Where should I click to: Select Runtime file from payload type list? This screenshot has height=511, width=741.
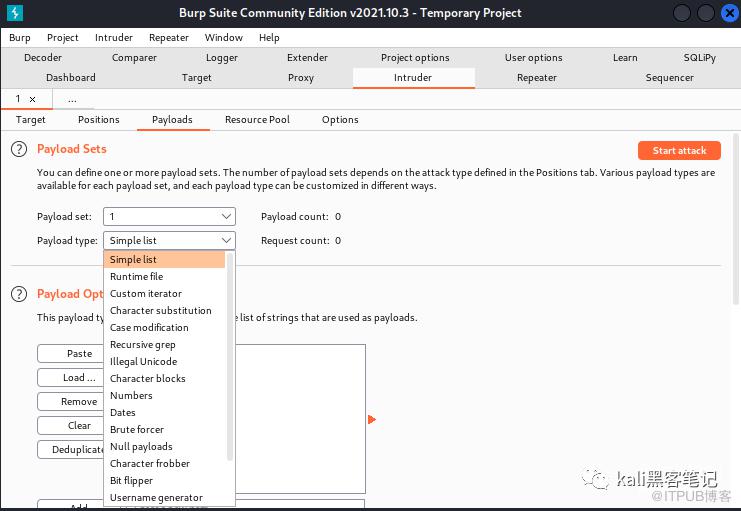[136, 277]
